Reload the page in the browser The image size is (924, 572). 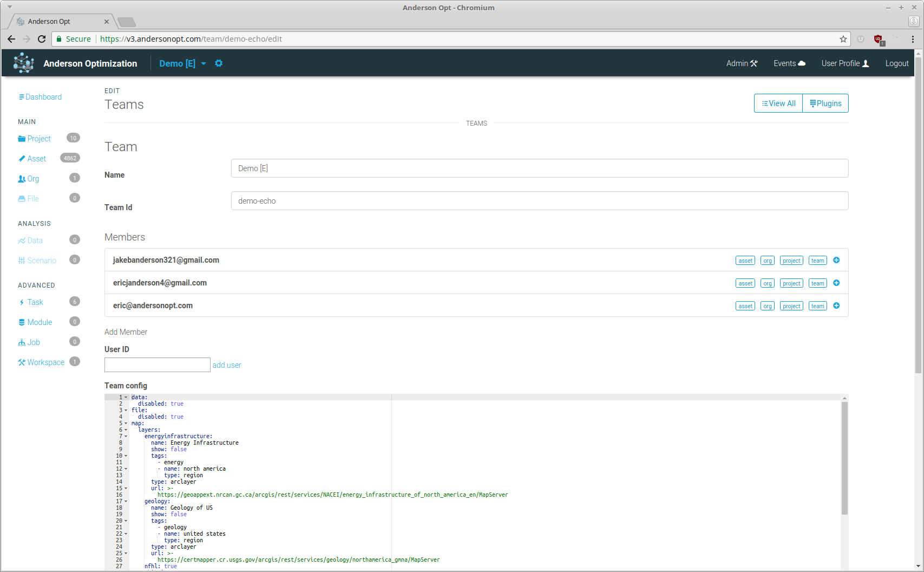coord(42,39)
